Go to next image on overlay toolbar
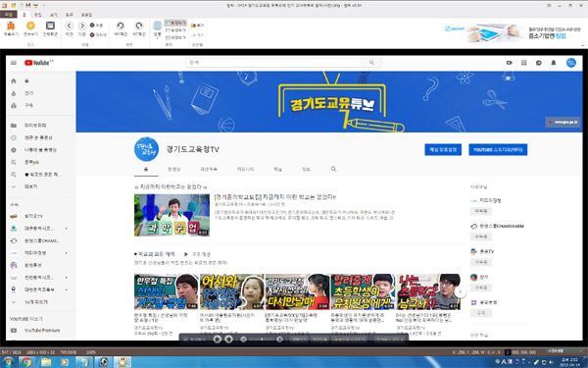This screenshot has height=368, width=588. tap(228, 340)
